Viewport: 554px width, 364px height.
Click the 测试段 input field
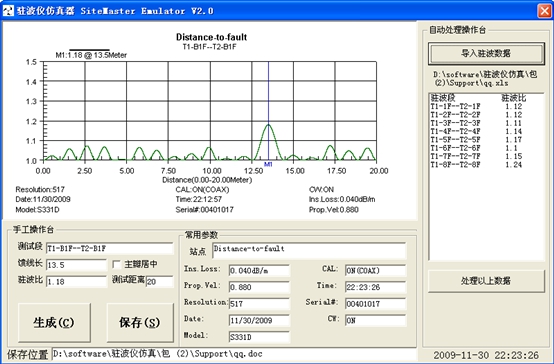pos(110,248)
